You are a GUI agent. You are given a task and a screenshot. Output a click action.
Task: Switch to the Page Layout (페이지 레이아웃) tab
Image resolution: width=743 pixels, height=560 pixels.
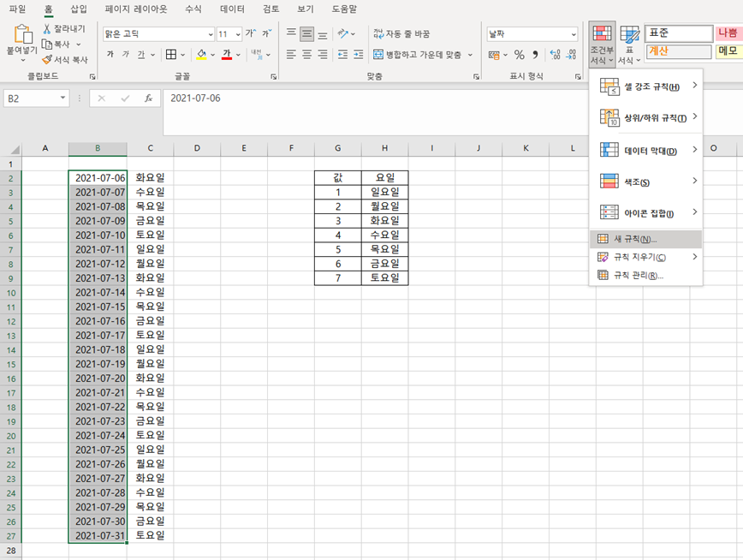pyautogui.click(x=136, y=9)
